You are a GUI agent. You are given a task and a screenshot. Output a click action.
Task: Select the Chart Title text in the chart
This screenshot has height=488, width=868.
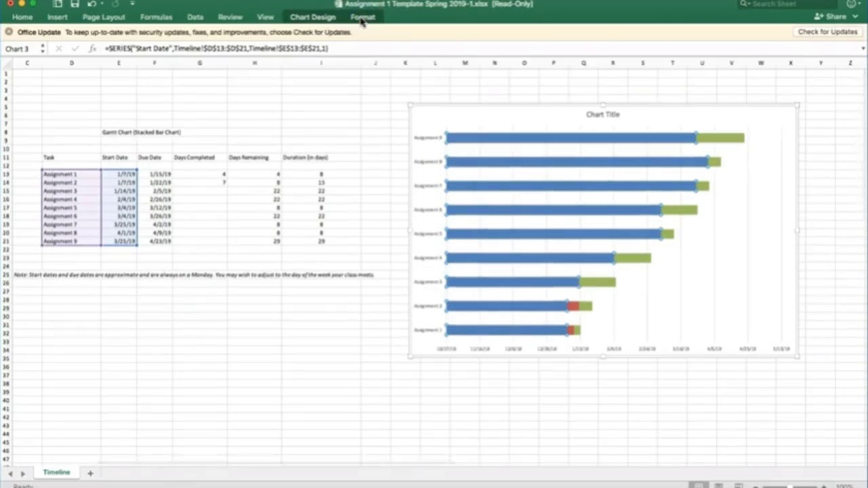[x=603, y=115]
